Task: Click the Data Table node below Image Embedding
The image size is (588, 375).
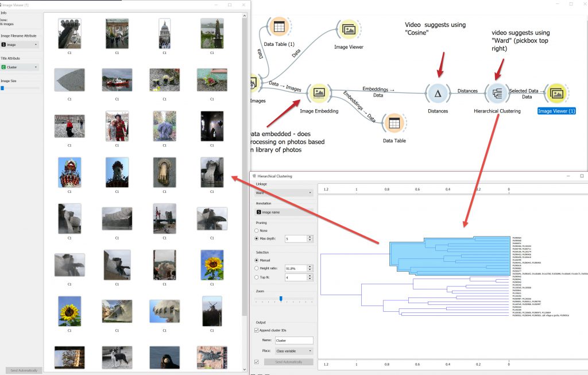Action: coord(393,122)
